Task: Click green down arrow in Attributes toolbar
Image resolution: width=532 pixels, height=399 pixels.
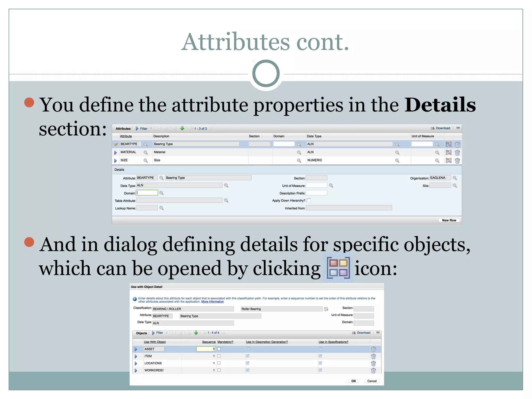Action: (x=182, y=128)
